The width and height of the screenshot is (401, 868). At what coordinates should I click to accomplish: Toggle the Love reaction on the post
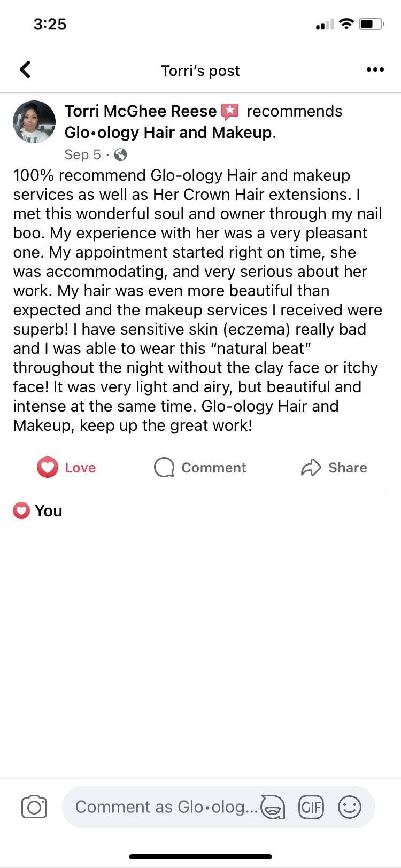pos(66,468)
